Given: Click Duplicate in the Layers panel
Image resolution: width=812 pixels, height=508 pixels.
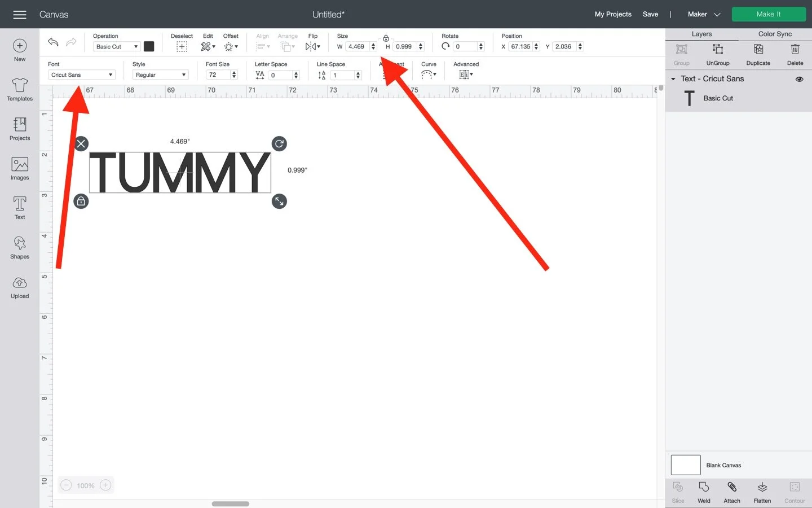Looking at the screenshot, I should coord(758,54).
